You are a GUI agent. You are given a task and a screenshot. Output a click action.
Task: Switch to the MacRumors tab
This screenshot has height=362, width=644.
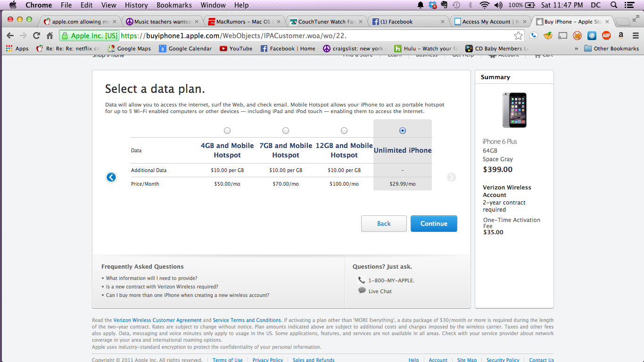point(244,22)
